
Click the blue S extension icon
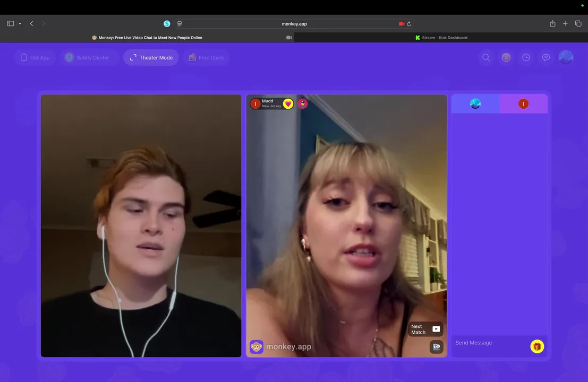[x=167, y=23]
